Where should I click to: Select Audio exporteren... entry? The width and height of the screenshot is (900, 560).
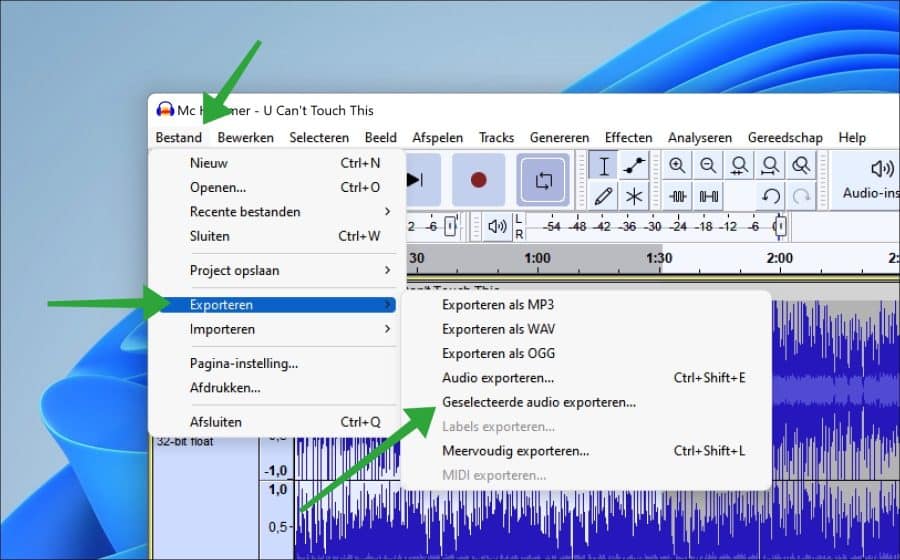(x=586, y=378)
